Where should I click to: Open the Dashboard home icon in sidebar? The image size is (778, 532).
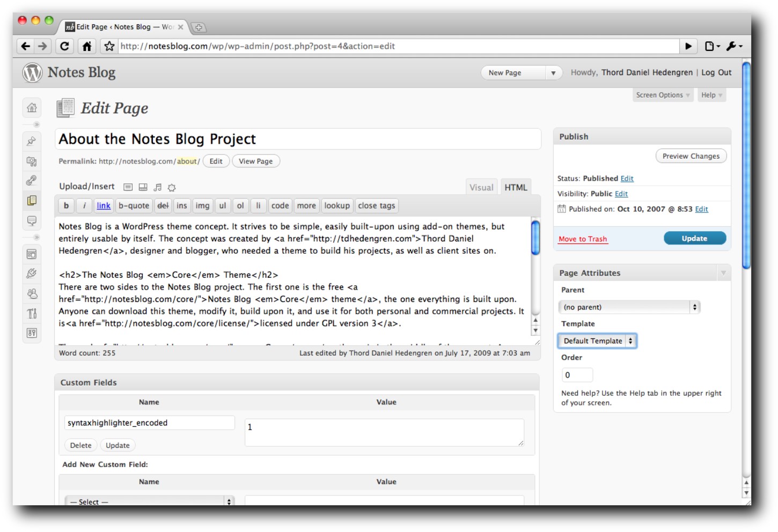[x=32, y=108]
